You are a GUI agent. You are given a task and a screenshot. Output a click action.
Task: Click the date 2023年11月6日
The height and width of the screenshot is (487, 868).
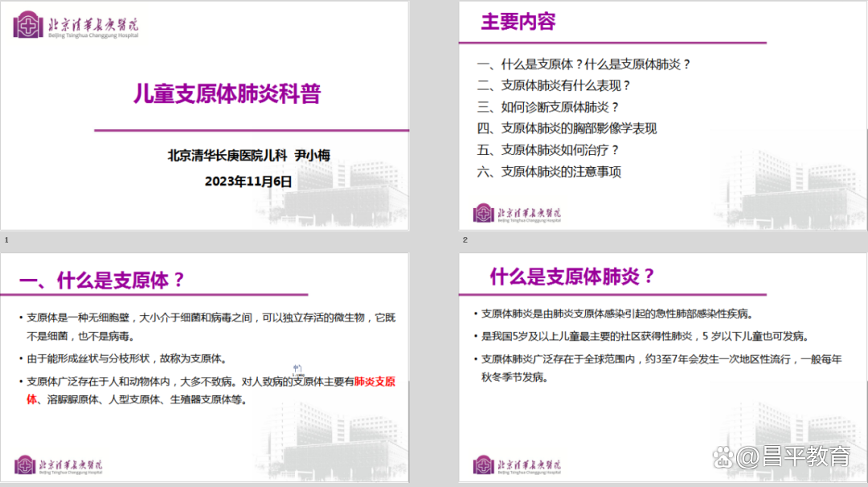coord(248,181)
